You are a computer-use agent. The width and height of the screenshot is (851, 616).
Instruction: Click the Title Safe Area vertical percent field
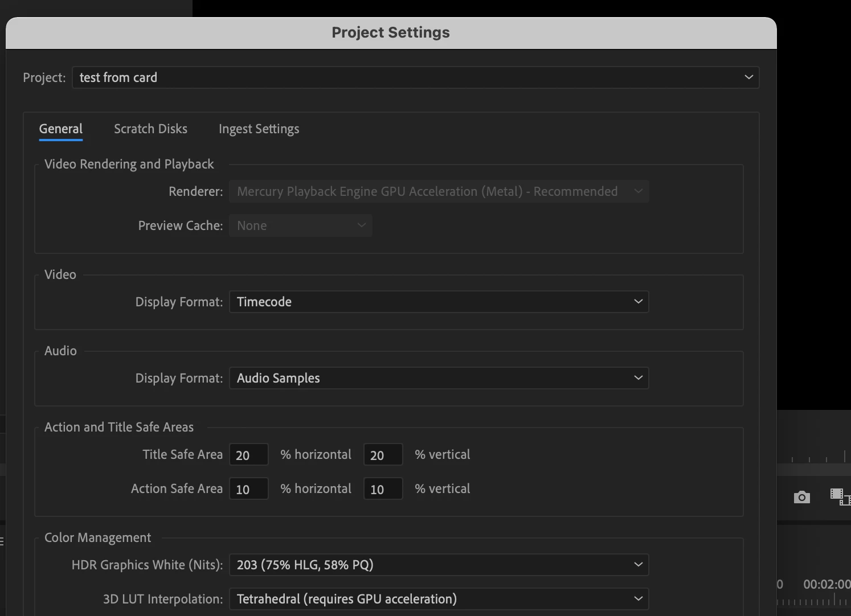[383, 454]
